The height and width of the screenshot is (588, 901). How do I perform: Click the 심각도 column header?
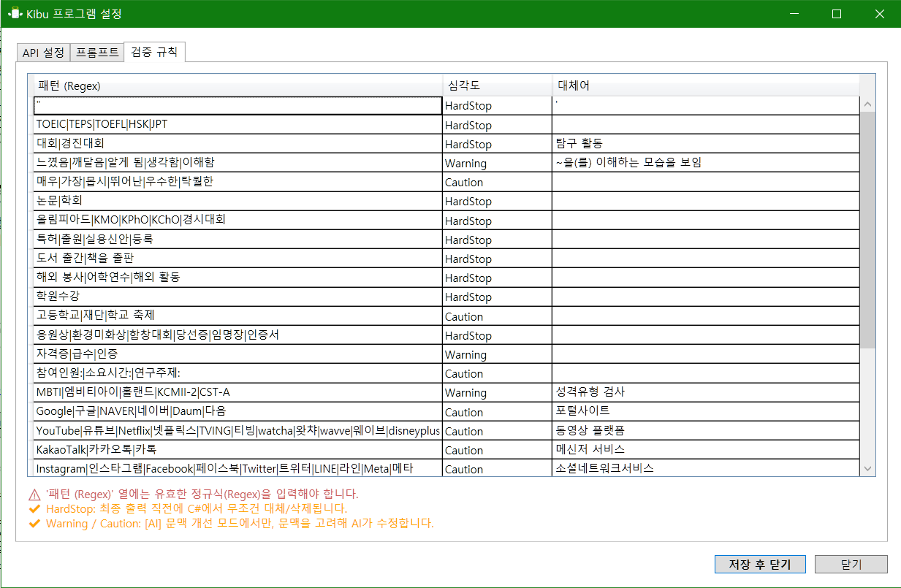pos(497,85)
